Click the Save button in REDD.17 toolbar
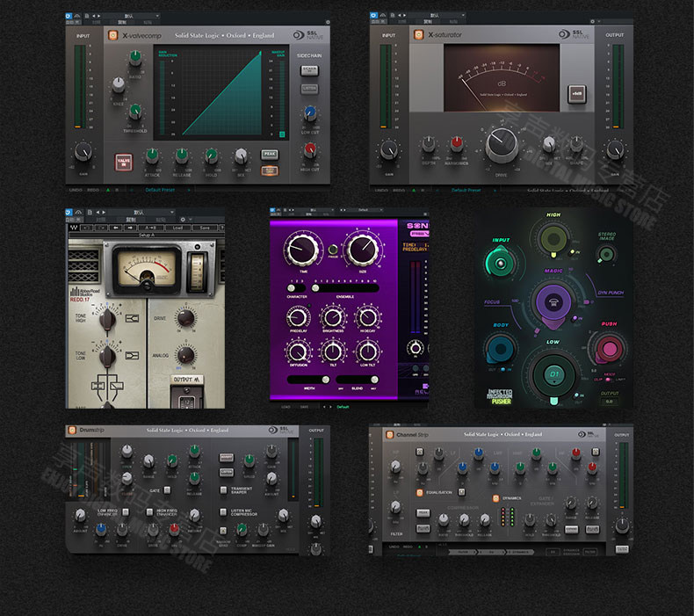 205,228
